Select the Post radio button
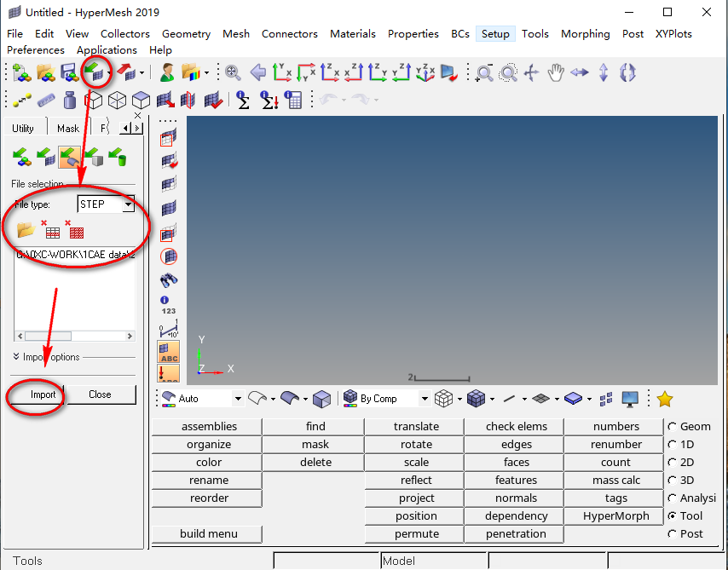Screen dimensions: 728x570 pyautogui.click(x=673, y=533)
